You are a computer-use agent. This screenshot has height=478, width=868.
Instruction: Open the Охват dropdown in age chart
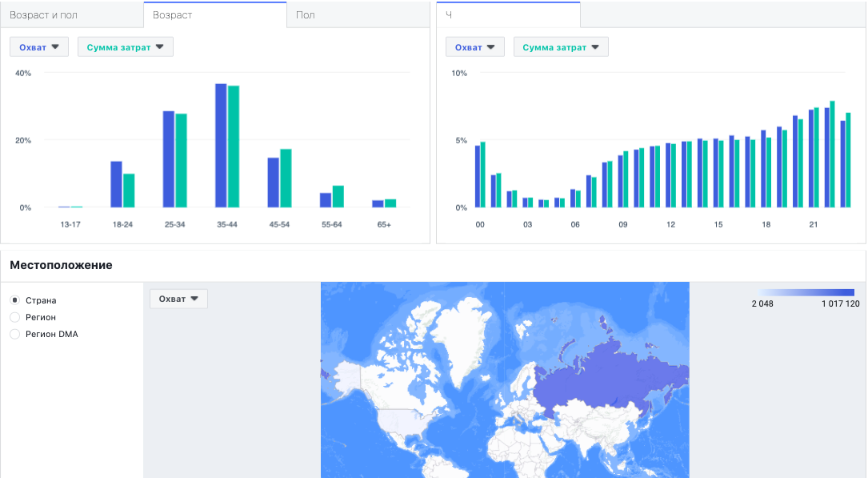click(38, 47)
